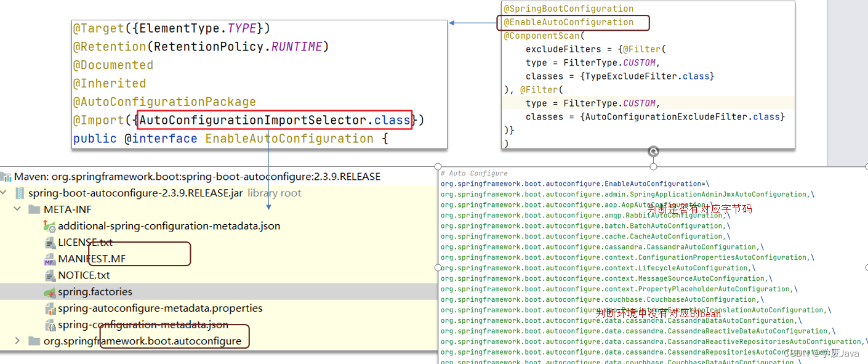The height and width of the screenshot is (364, 868).
Task: Expand the org.springframework.boot.autoconfigure package
Action: pyautogui.click(x=18, y=341)
